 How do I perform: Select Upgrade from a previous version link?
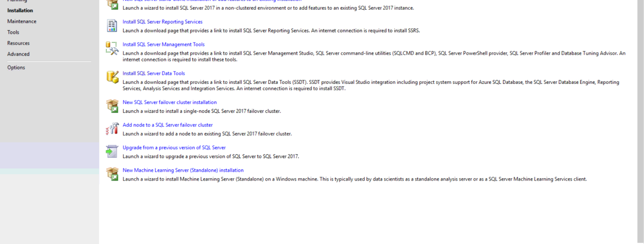(174, 147)
